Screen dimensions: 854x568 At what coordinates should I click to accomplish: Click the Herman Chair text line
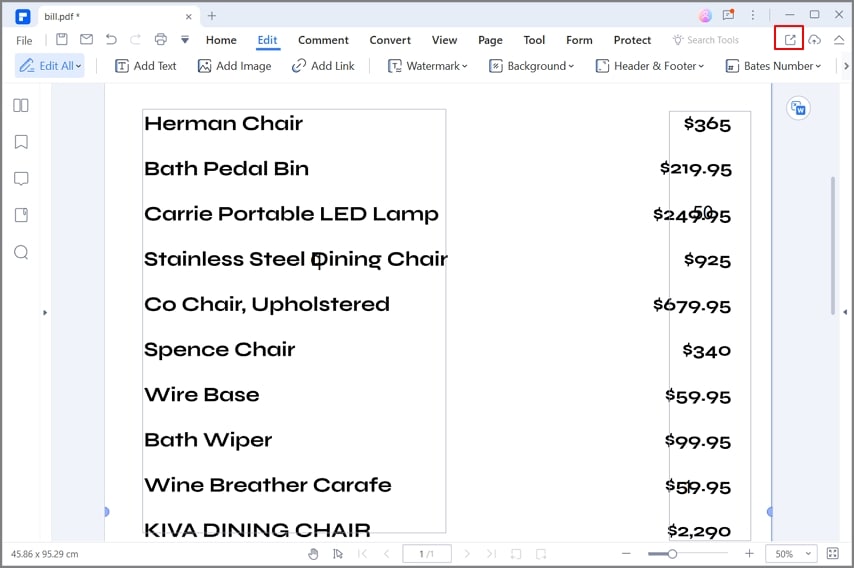pyautogui.click(x=223, y=124)
